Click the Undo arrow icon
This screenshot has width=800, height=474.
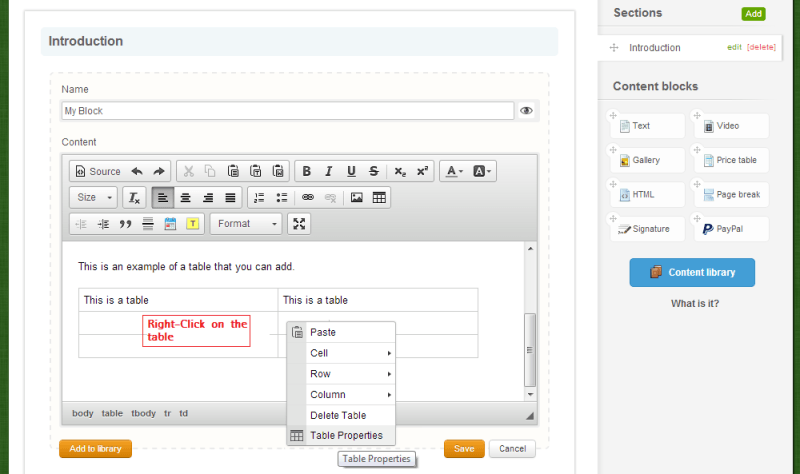(137, 171)
